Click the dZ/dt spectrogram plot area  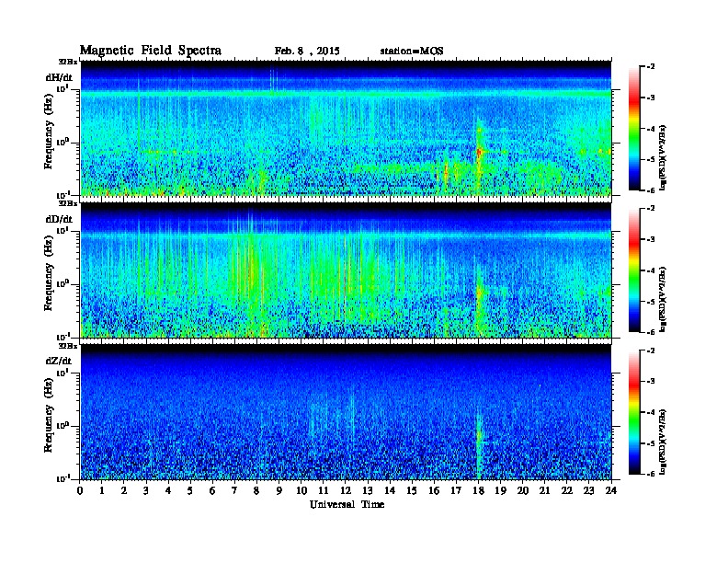(x=346, y=412)
